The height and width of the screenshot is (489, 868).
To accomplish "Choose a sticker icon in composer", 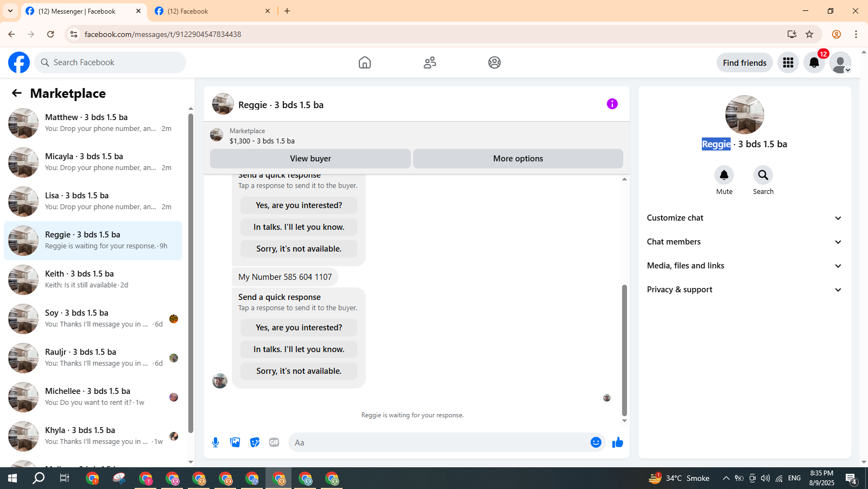I will click(255, 442).
